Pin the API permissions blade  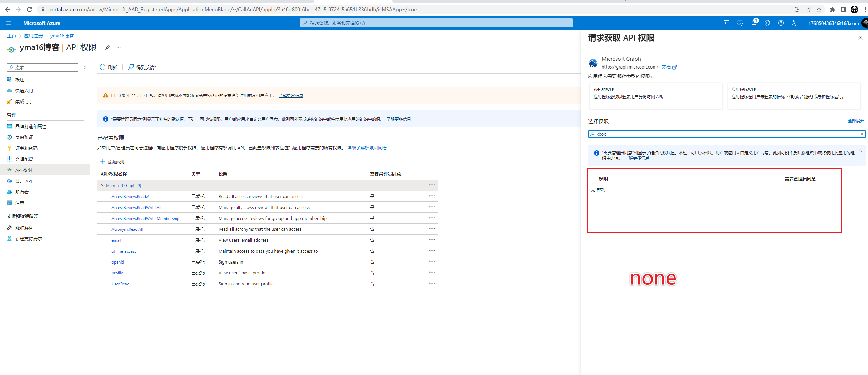pyautogui.click(x=108, y=47)
